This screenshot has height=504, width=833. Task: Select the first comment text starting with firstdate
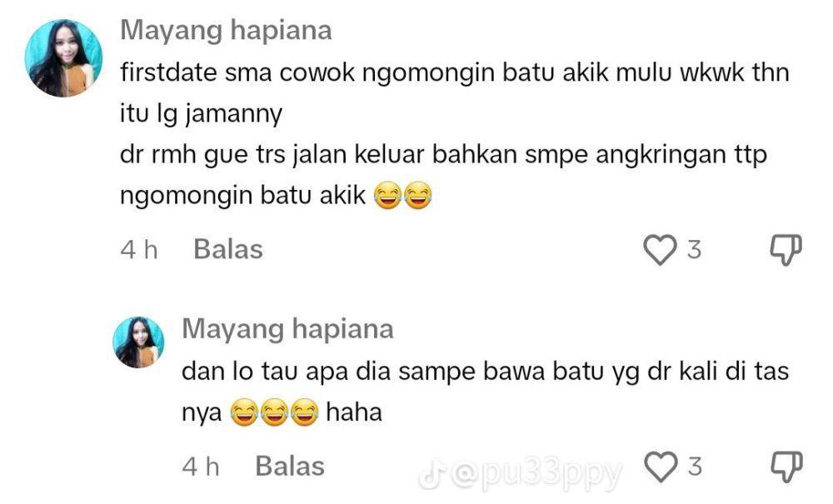pos(454,134)
